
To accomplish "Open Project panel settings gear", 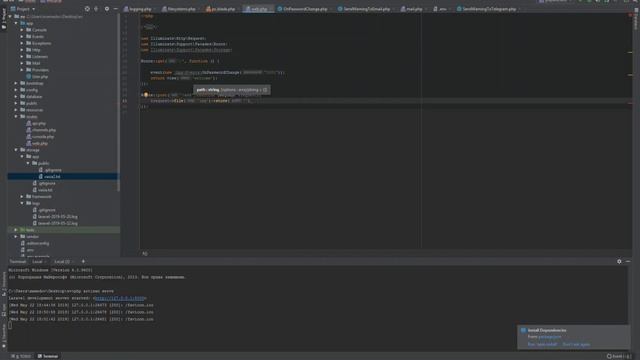I will point(107,9).
